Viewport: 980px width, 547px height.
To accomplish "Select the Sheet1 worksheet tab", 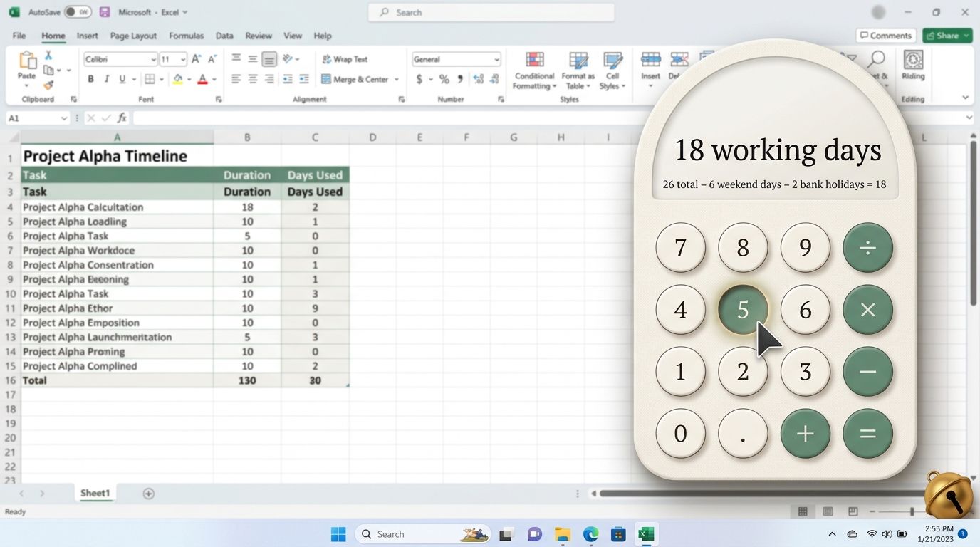I will coord(95,493).
